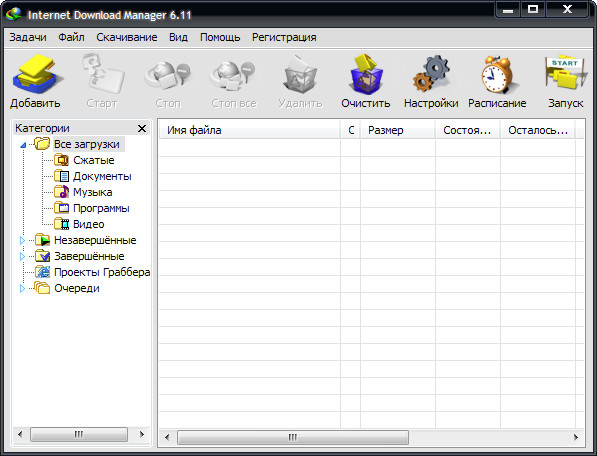Viewport: 597px width, 456px height.
Task: Click the Проекты Граббера icon
Action: [x=42, y=272]
